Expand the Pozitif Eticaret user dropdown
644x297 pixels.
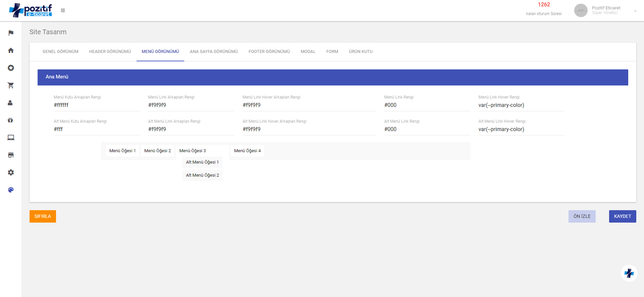click(x=635, y=11)
